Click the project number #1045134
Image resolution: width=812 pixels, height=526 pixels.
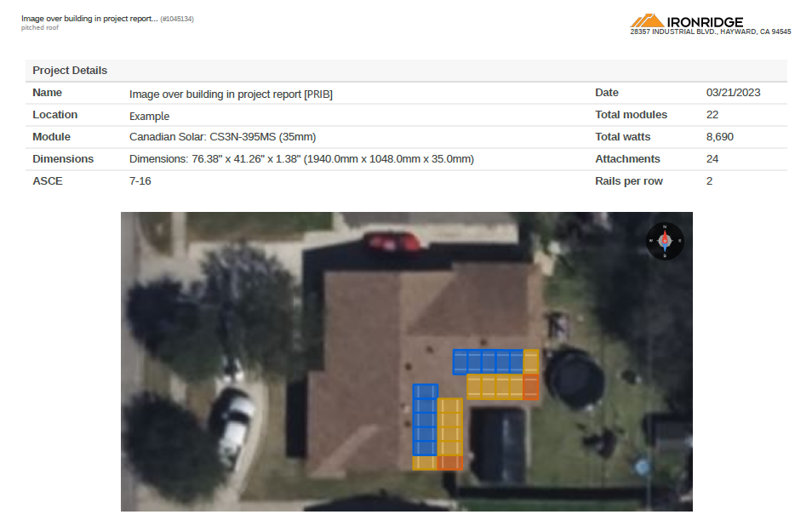[x=177, y=19]
